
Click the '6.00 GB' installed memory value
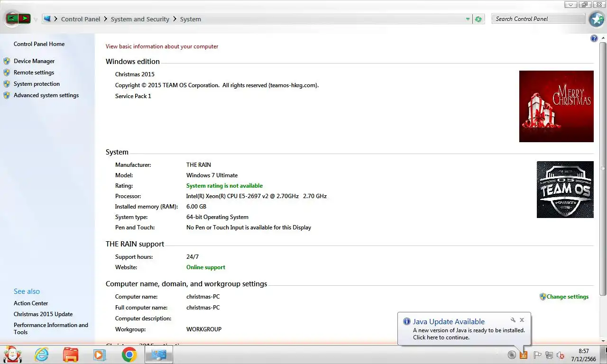(196, 207)
